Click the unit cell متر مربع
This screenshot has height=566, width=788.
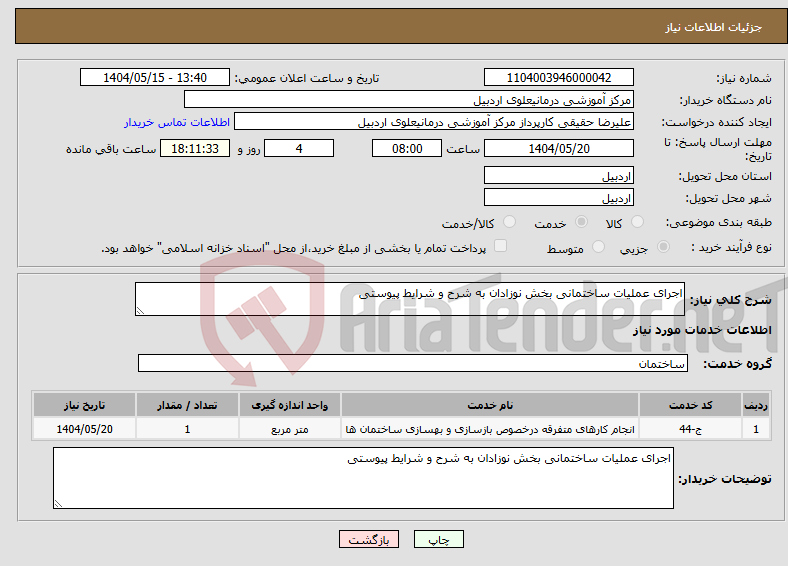[x=289, y=429]
